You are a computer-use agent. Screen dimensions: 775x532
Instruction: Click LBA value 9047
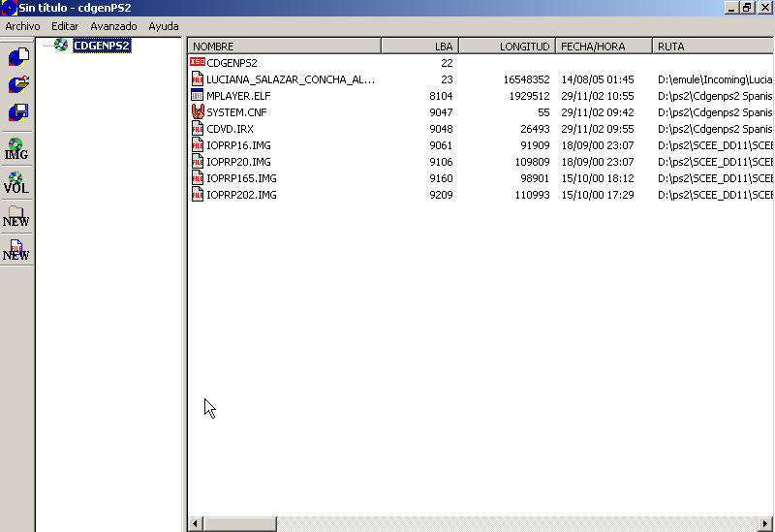coord(441,112)
